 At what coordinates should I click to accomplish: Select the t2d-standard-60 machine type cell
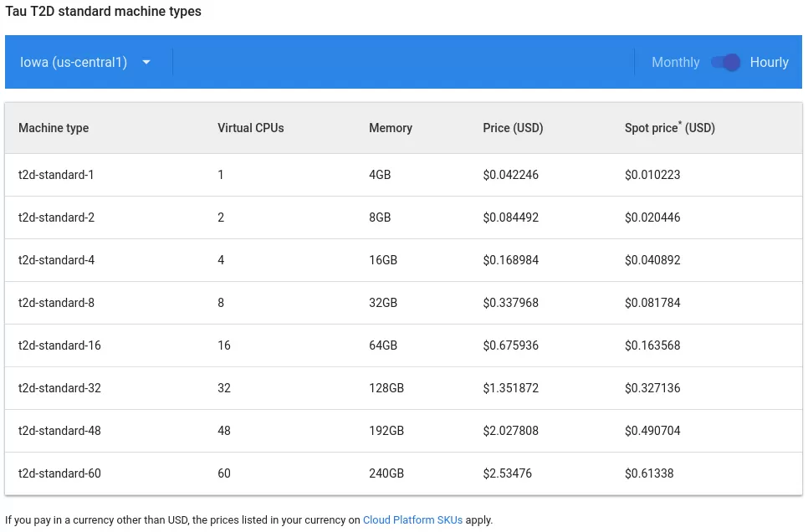(x=59, y=473)
